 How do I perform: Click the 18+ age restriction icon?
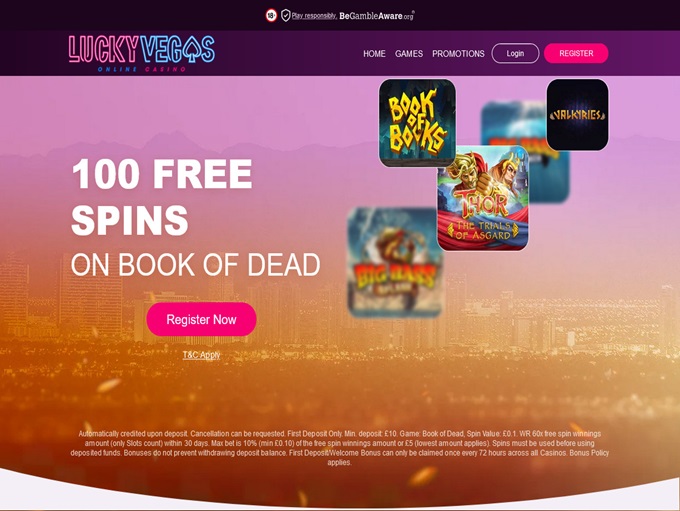tap(271, 16)
